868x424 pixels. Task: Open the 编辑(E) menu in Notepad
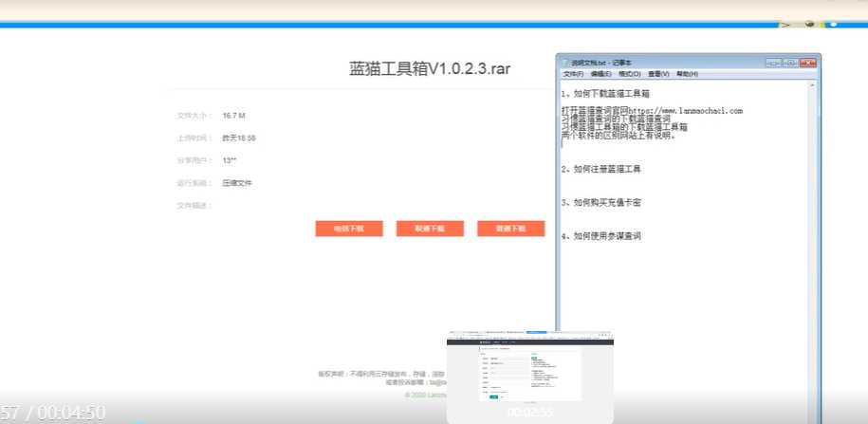click(x=600, y=74)
